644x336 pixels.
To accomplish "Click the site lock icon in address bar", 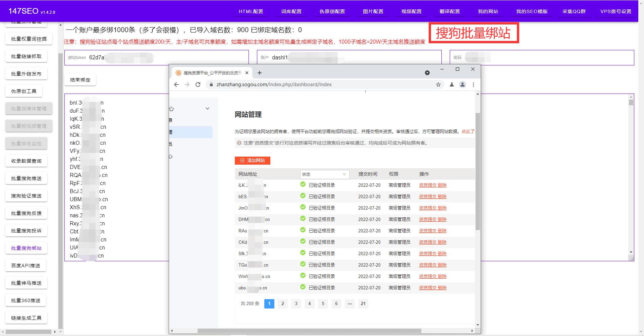I will coord(211,85).
